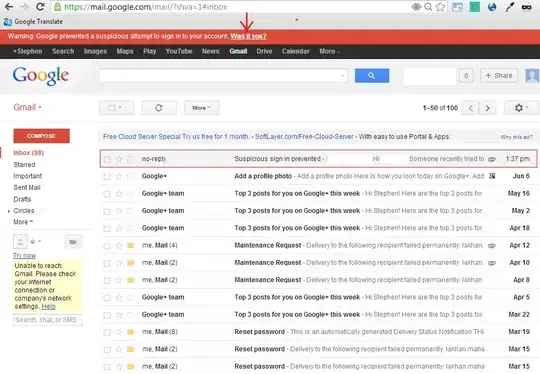The image size is (540, 374).
Task: Click the + Share button
Action: (x=499, y=75)
